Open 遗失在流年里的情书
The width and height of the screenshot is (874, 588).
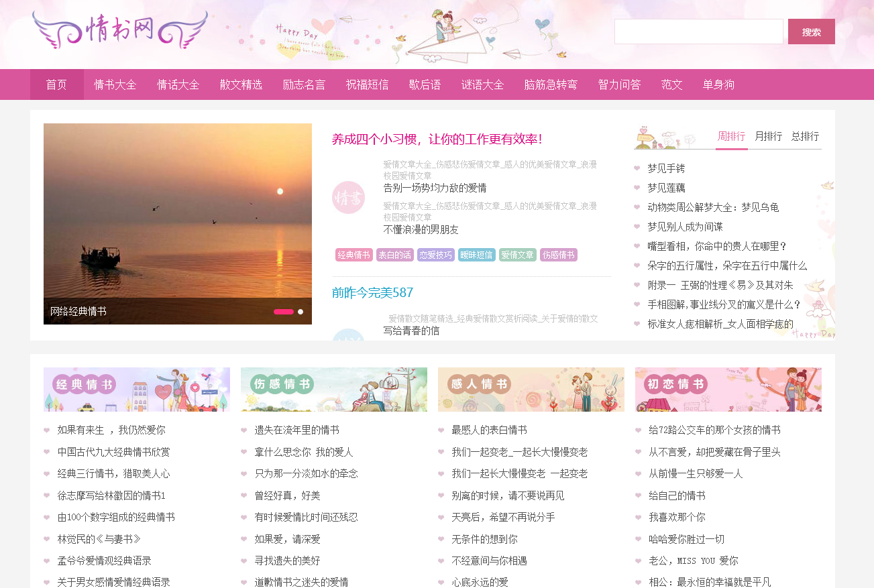pyautogui.click(x=296, y=430)
